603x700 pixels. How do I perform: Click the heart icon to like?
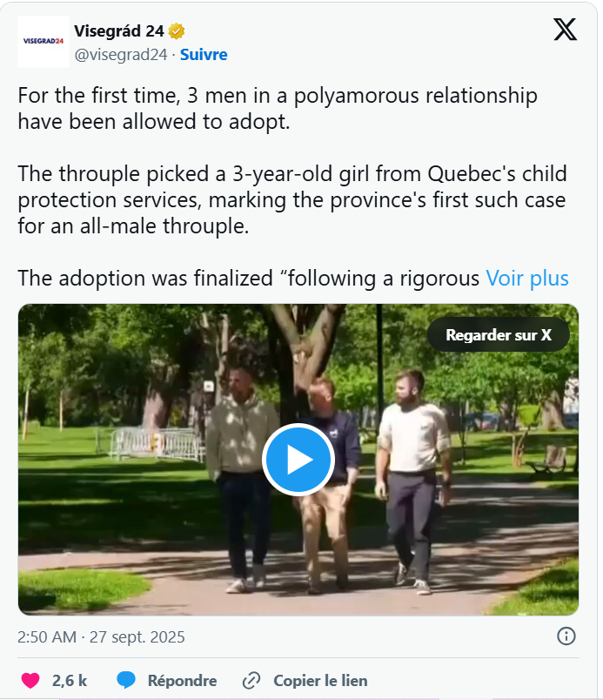click(x=29, y=680)
